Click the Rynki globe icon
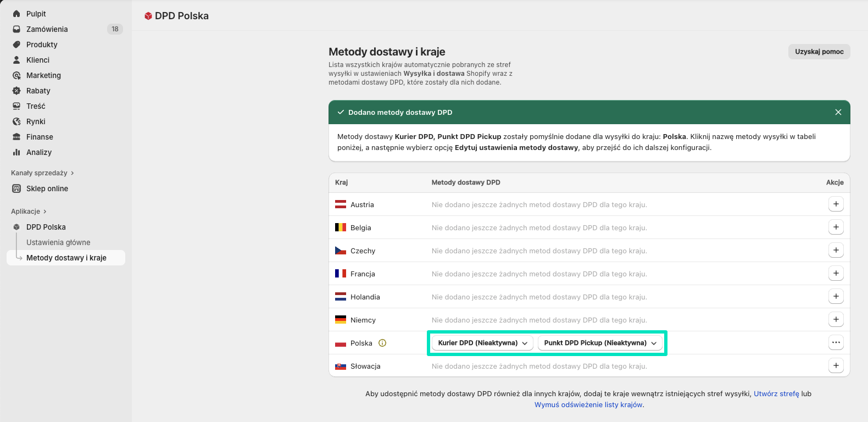 16,121
